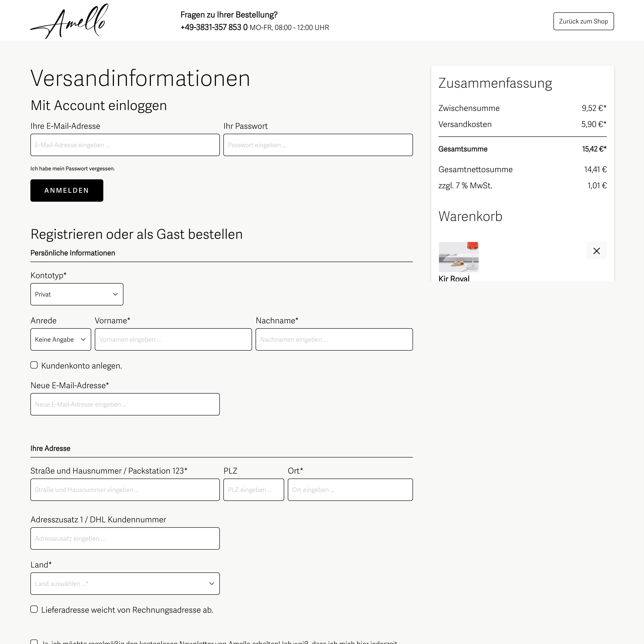
Task: Open the Land selection chevron
Action: coord(211,583)
